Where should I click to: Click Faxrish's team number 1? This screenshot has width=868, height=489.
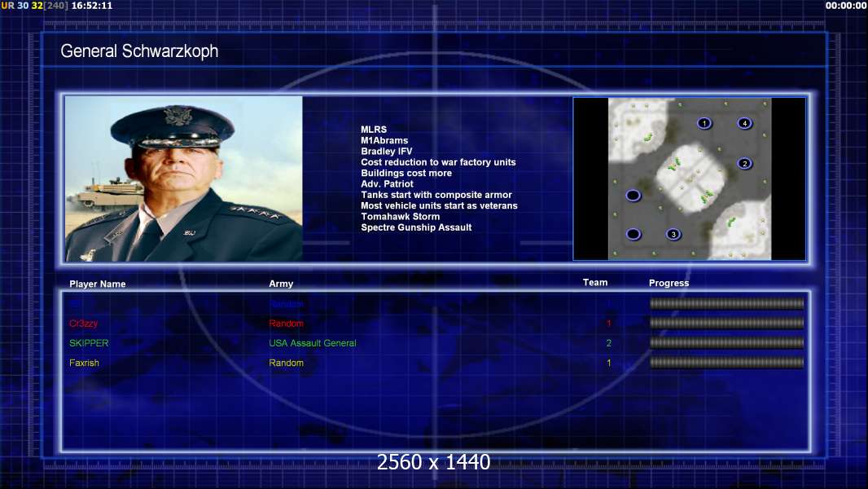coord(609,363)
